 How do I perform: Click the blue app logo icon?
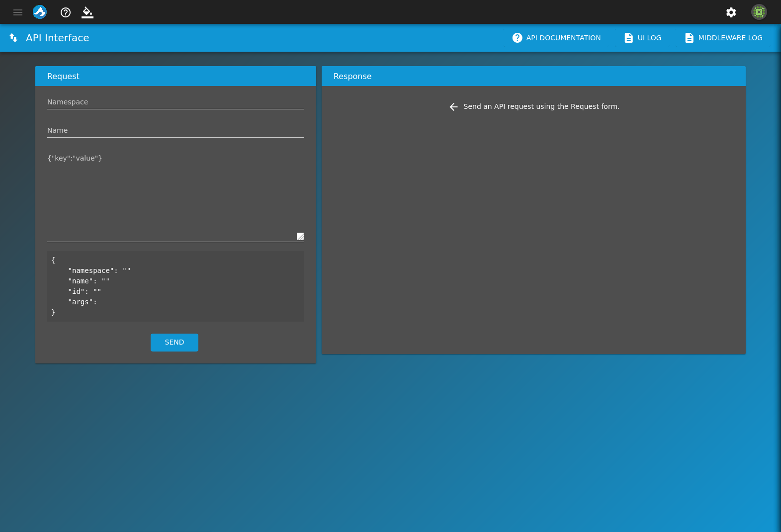(x=40, y=12)
